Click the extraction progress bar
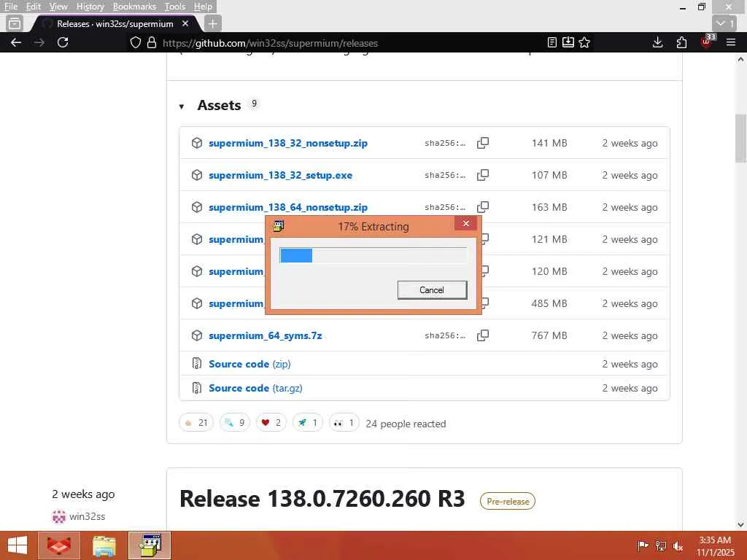The height and width of the screenshot is (560, 747). (373, 256)
